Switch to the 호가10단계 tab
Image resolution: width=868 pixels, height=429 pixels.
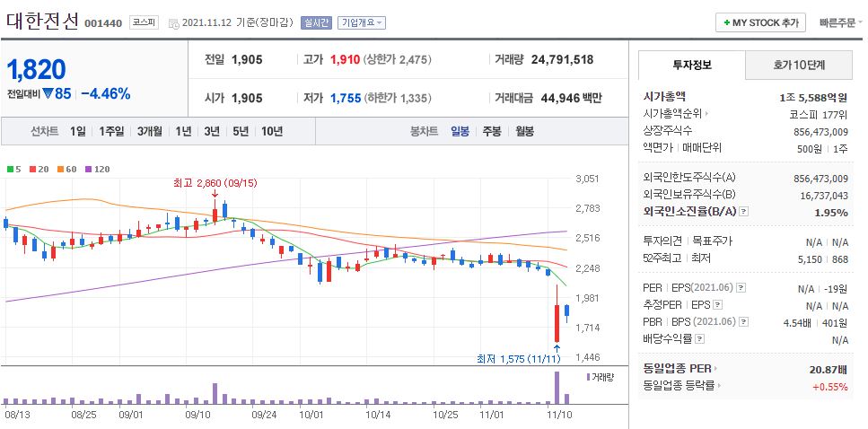[798, 65]
